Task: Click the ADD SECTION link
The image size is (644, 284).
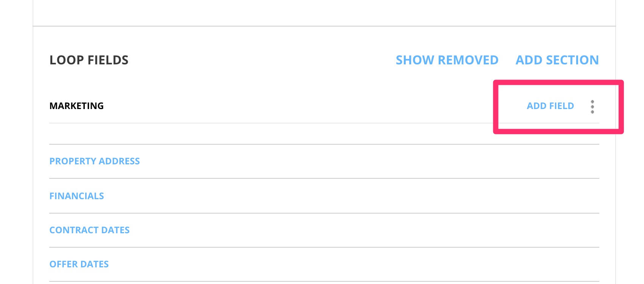Action: [557, 60]
